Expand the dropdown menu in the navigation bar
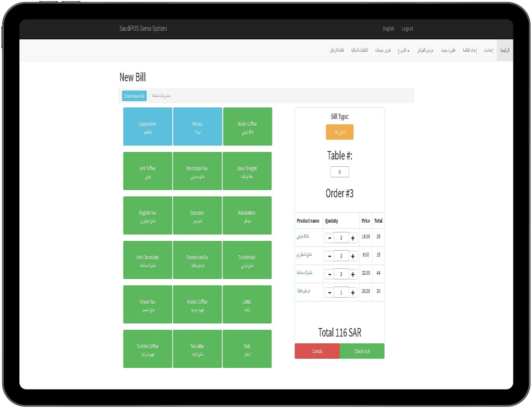Viewport: 532px width, 408px height. tap(403, 50)
